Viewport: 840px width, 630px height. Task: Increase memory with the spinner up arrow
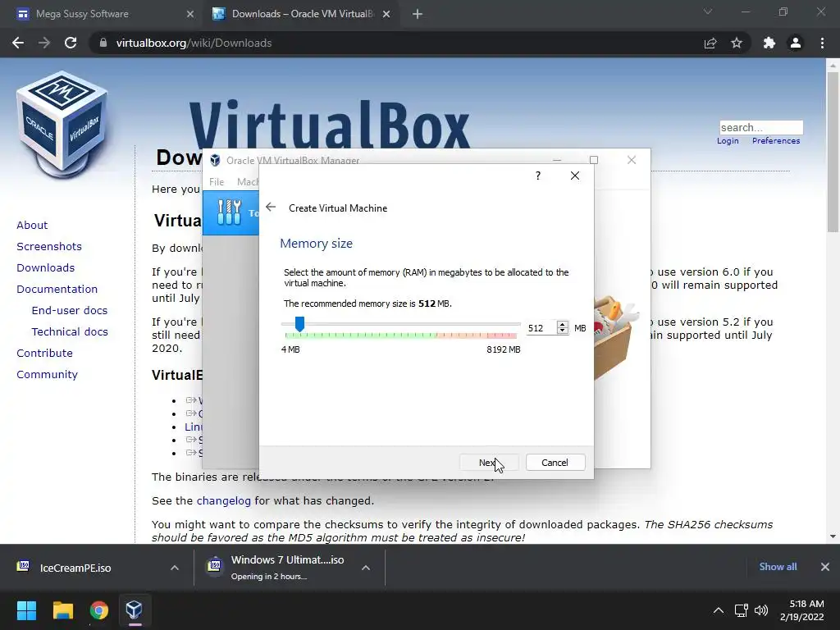pos(562,325)
